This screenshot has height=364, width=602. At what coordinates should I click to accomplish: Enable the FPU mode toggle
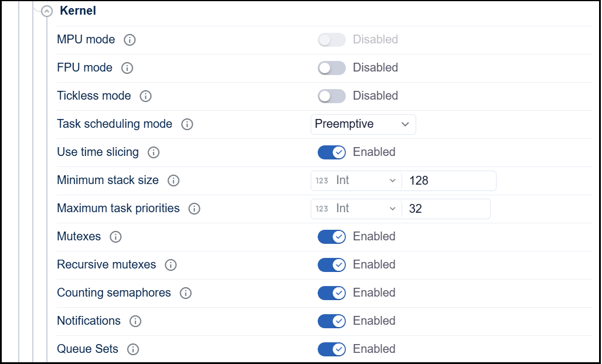(332, 68)
